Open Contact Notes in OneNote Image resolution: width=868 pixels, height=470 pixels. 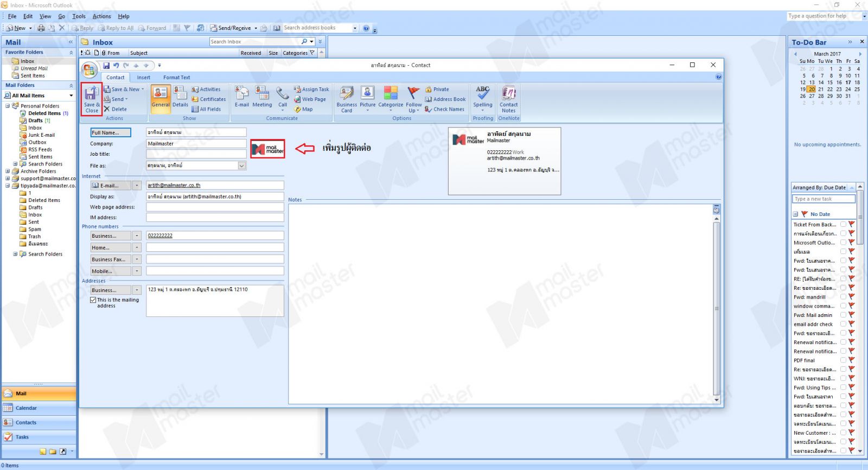coord(508,99)
